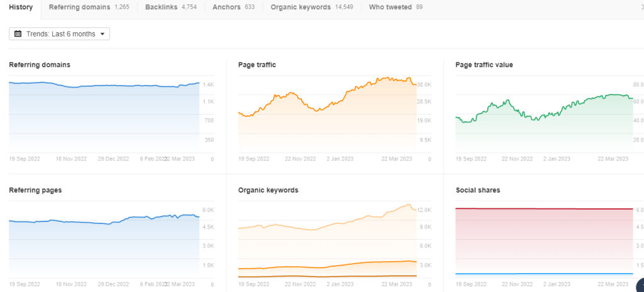Close the panel with the X icon

tap(641, 7)
